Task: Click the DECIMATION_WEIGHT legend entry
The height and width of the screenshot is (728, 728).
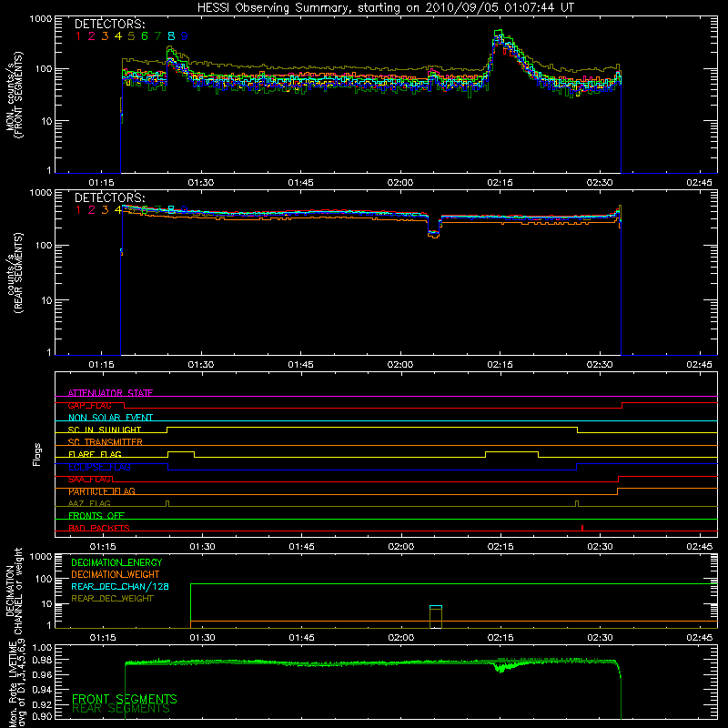Action: tap(116, 574)
